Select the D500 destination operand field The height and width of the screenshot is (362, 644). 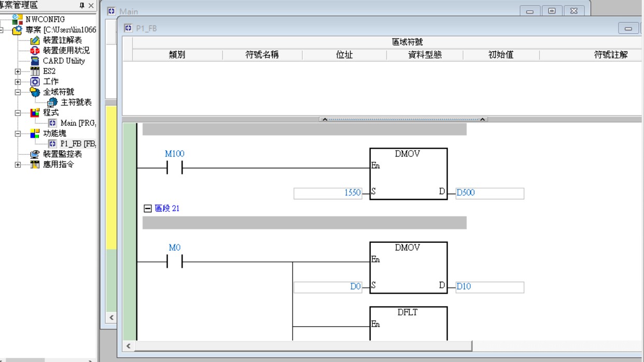[x=489, y=193]
